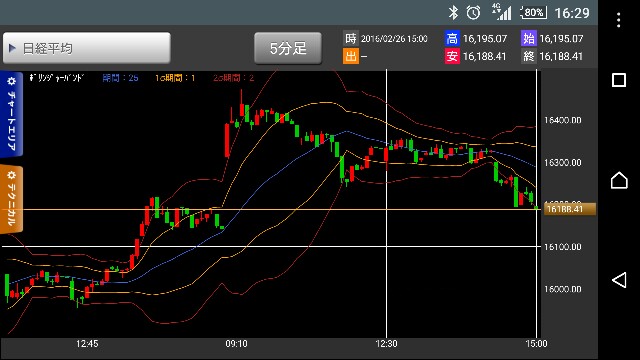Image resolution: width=640 pixels, height=360 pixels.
Task: Tap the Bluetooth status icon
Action: click(x=453, y=13)
